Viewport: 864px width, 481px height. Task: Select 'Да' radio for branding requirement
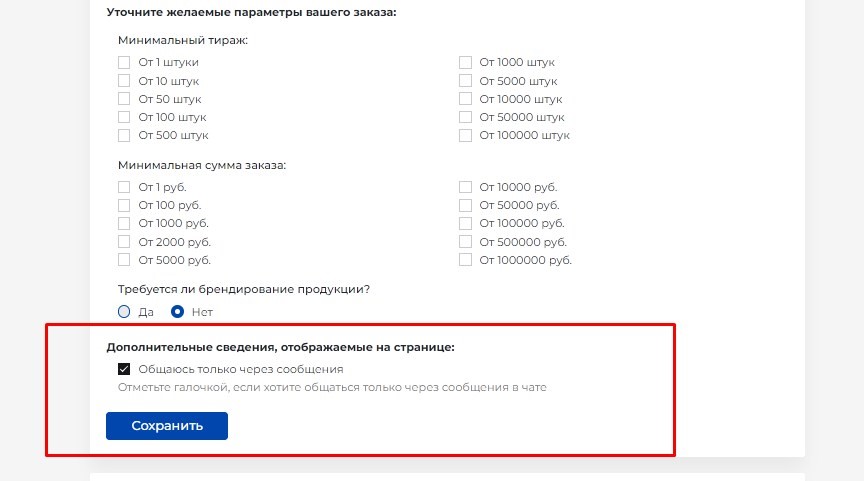click(x=124, y=311)
